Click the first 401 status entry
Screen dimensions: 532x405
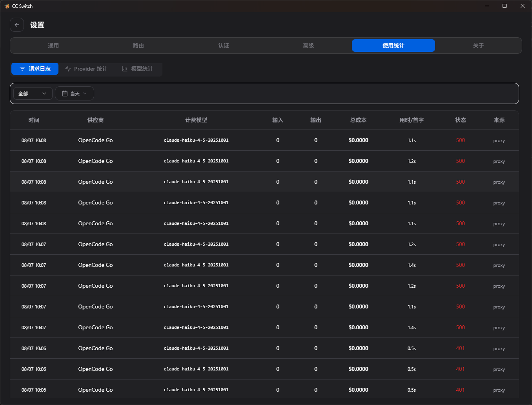(461, 348)
